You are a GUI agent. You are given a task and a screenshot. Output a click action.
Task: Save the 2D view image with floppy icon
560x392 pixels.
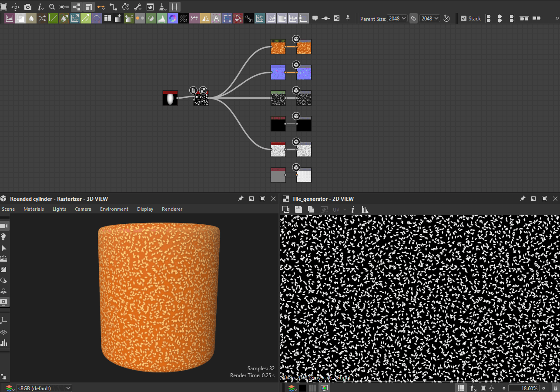[x=298, y=209]
